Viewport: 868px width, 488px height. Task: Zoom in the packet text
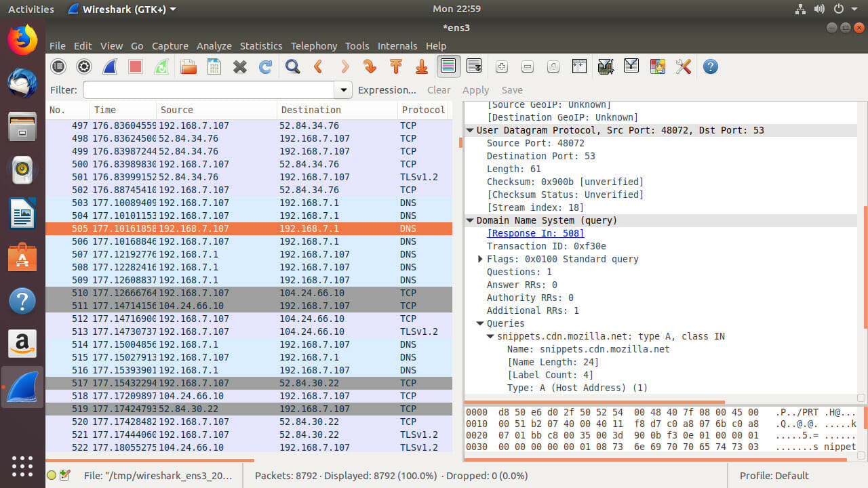(x=501, y=66)
